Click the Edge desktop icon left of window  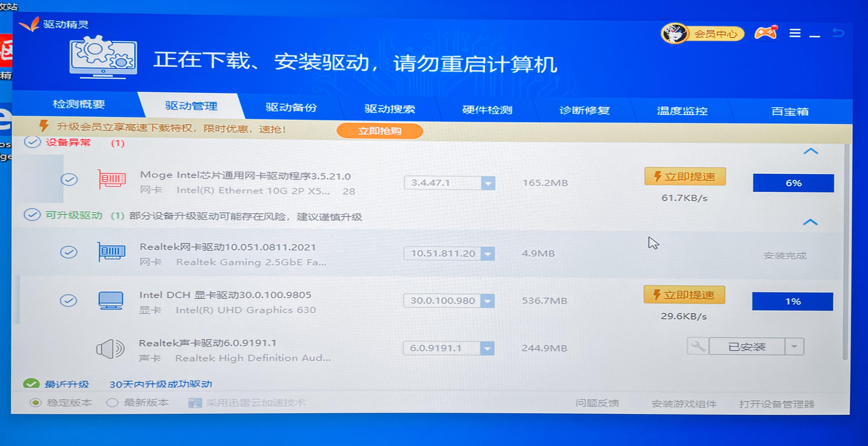pos(6,120)
